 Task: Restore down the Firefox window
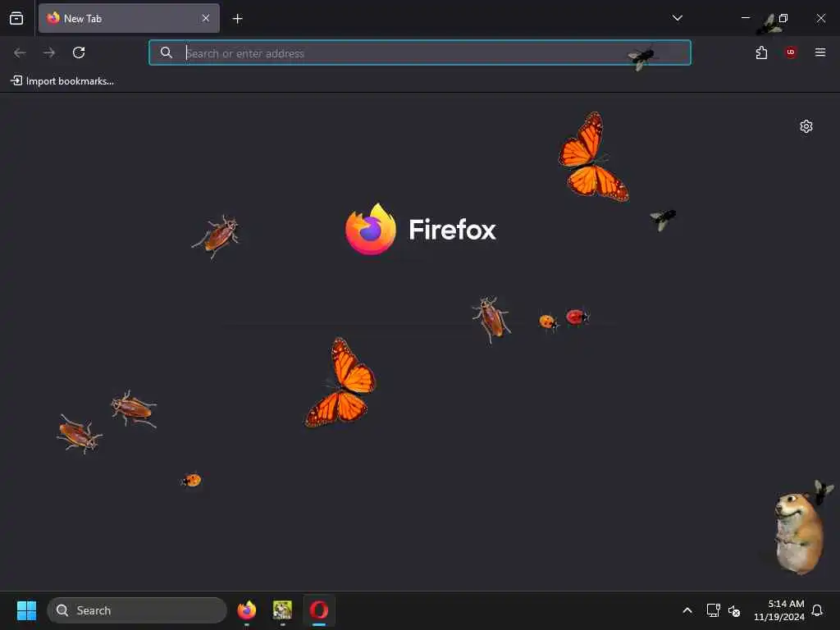point(783,18)
